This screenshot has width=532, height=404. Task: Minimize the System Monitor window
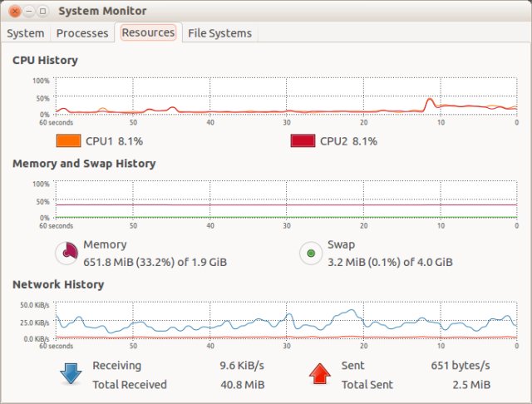click(28, 11)
